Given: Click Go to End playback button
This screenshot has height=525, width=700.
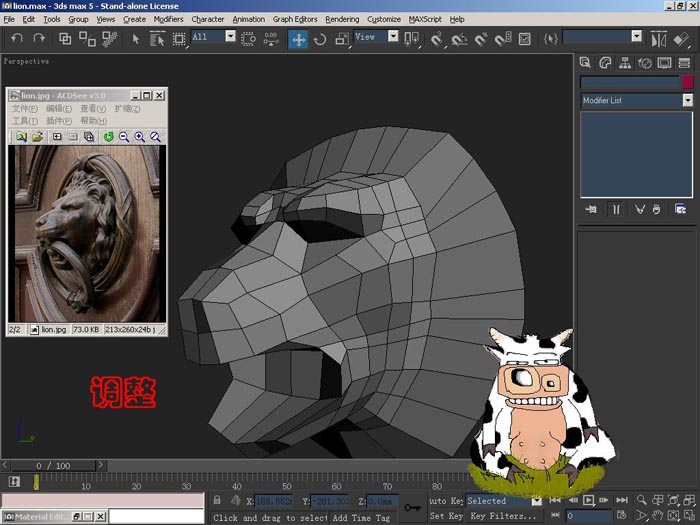Looking at the screenshot, I should point(621,500).
